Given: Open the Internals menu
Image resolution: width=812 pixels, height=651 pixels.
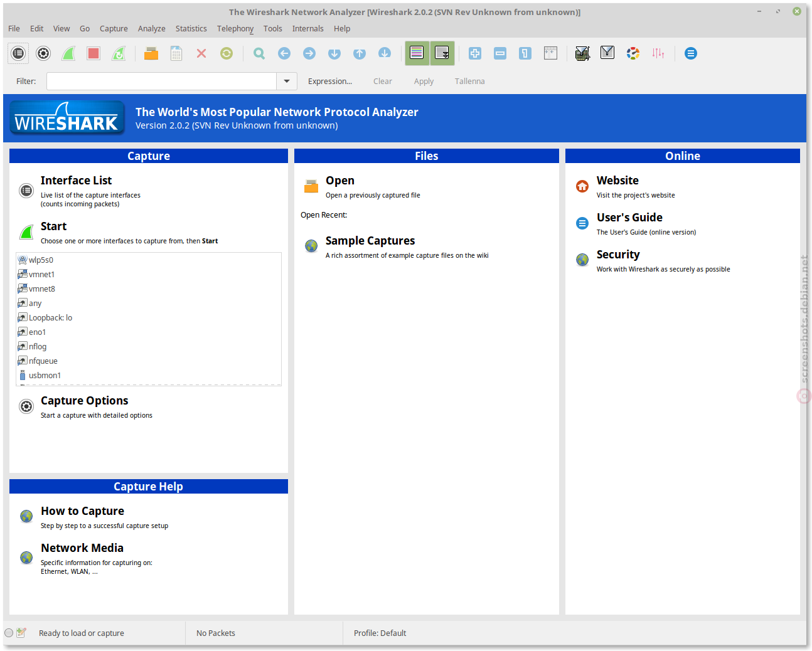Looking at the screenshot, I should click(308, 28).
